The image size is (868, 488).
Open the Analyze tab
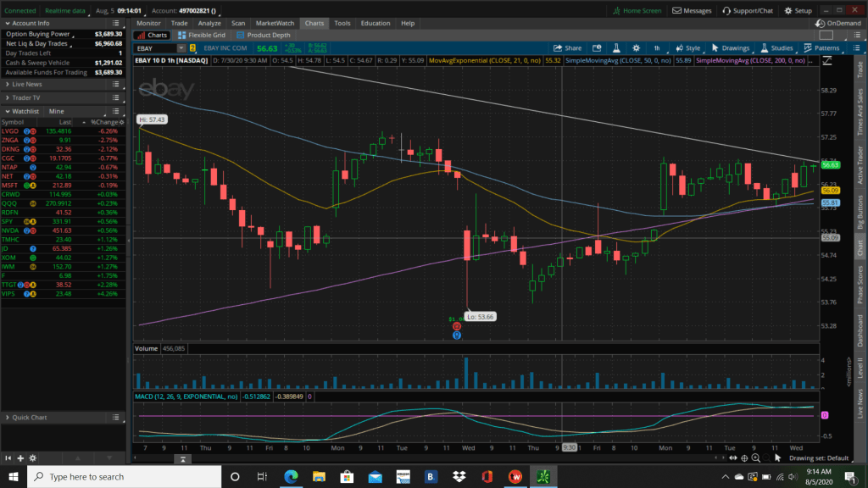(209, 23)
